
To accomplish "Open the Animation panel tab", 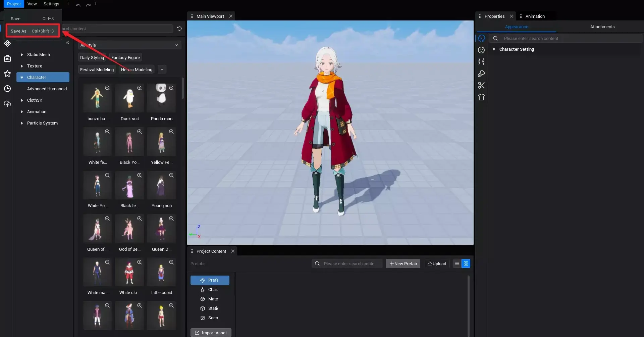I will tap(535, 16).
